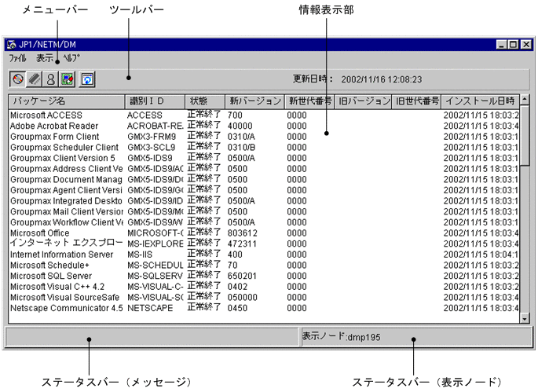Click the JP1/NETM/DM title bar application icon
Viewport: 538px width, 392px height.
click(x=12, y=45)
